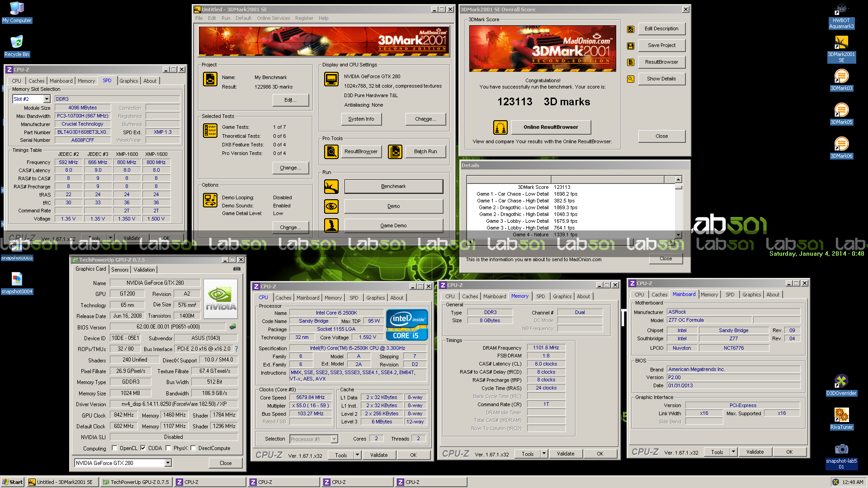Click the Batch Run icon in Pro Tools

pos(395,152)
